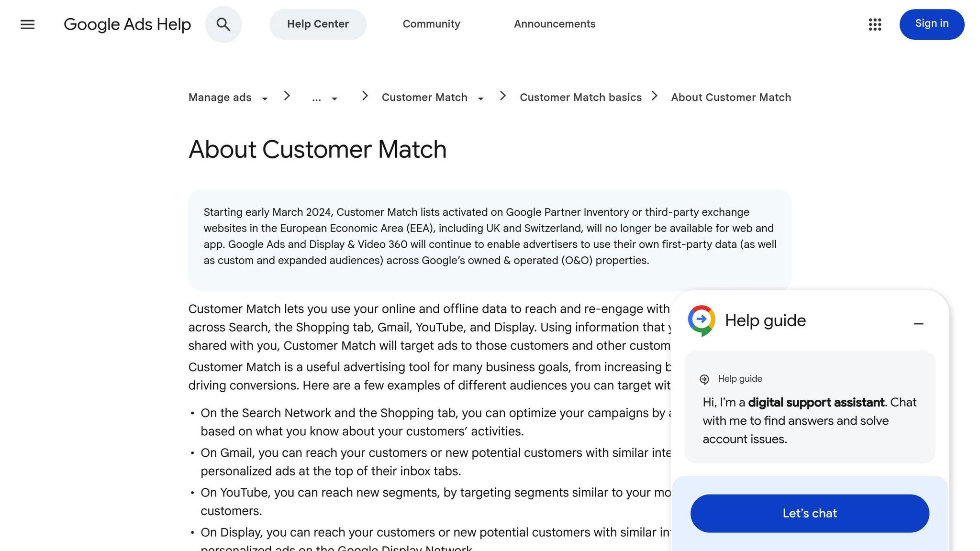Open the Customer Match basics breadcrumb link

click(580, 97)
